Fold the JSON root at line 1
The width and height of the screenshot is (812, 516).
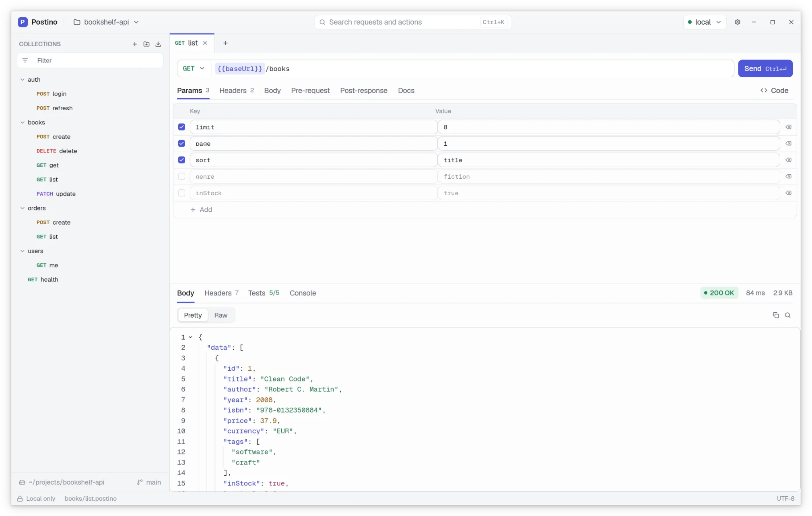[x=190, y=337]
